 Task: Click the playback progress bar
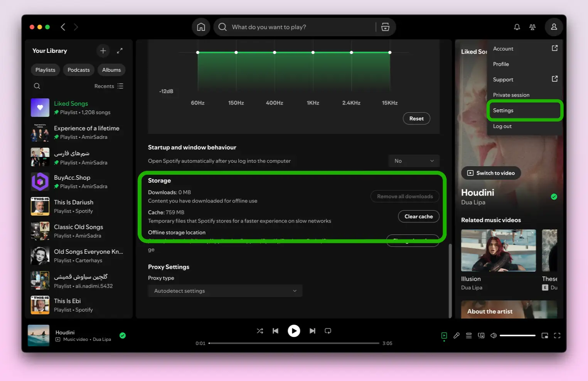(294, 343)
